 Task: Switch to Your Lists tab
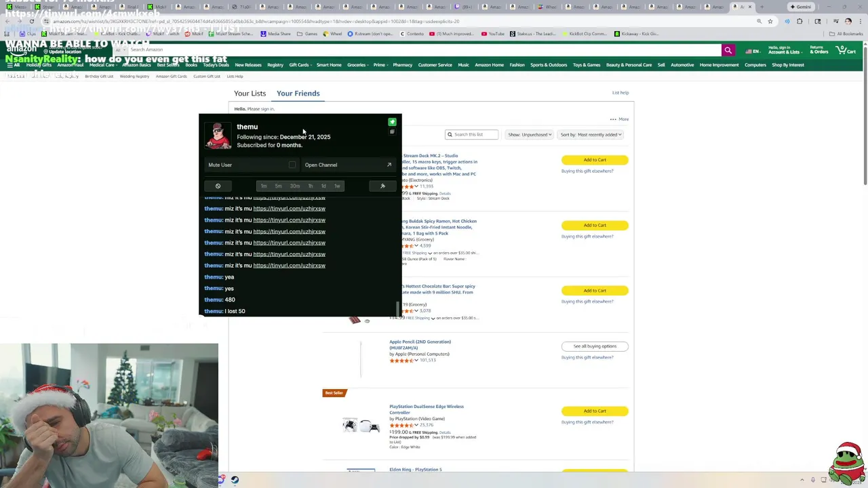pos(250,94)
